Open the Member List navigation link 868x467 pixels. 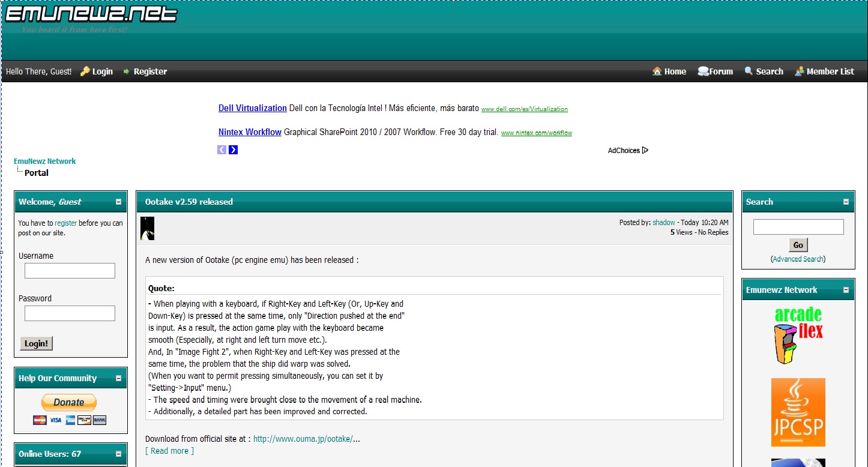(x=830, y=71)
